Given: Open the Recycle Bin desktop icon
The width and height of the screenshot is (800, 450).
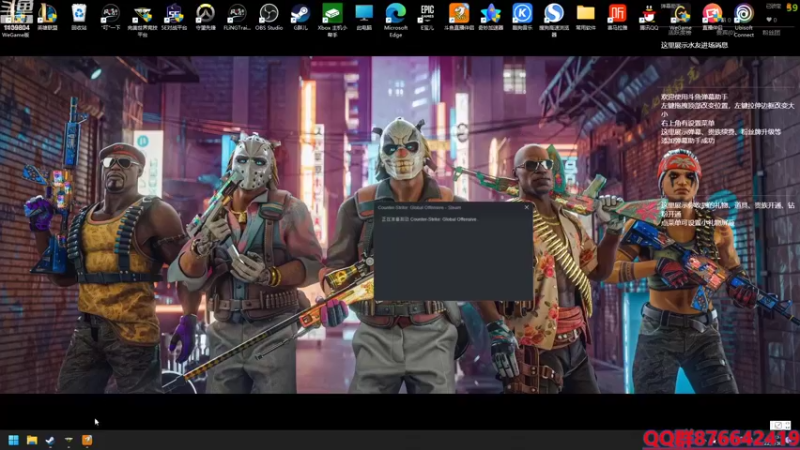Looking at the screenshot, I should tap(79, 17).
